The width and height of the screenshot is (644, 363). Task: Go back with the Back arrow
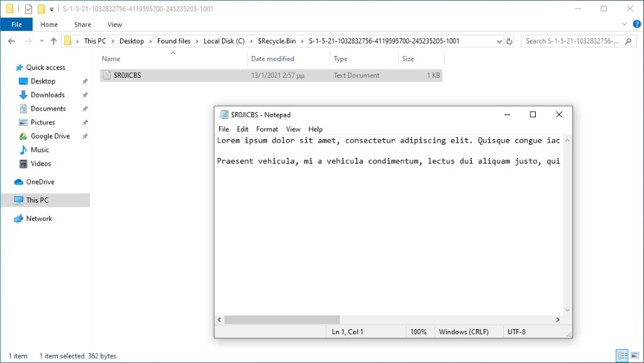(x=11, y=41)
